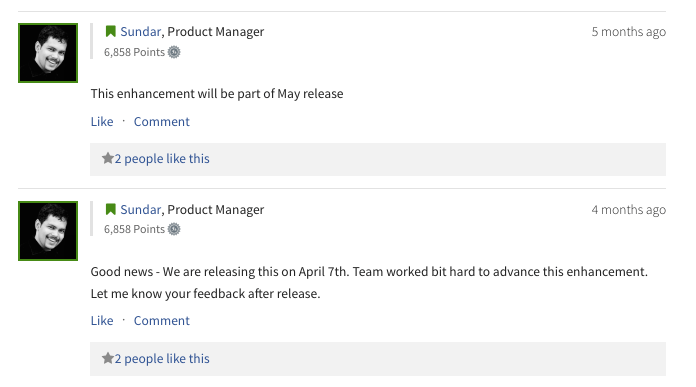
Task: Click the green bookmark icon in second post
Action: pos(111,209)
